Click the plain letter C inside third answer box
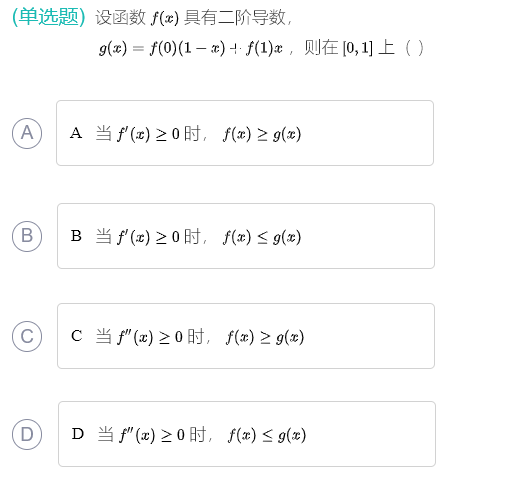512x480 pixels. 77,336
